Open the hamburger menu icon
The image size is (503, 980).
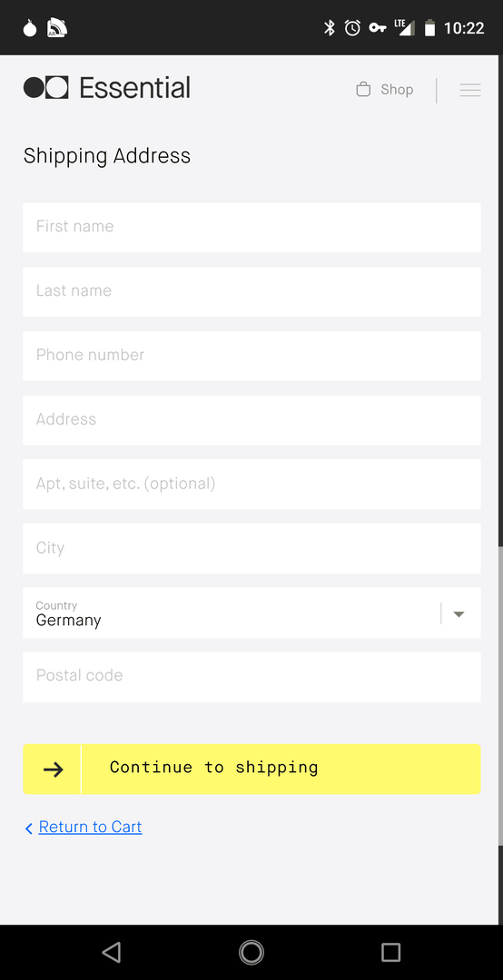pos(469,90)
